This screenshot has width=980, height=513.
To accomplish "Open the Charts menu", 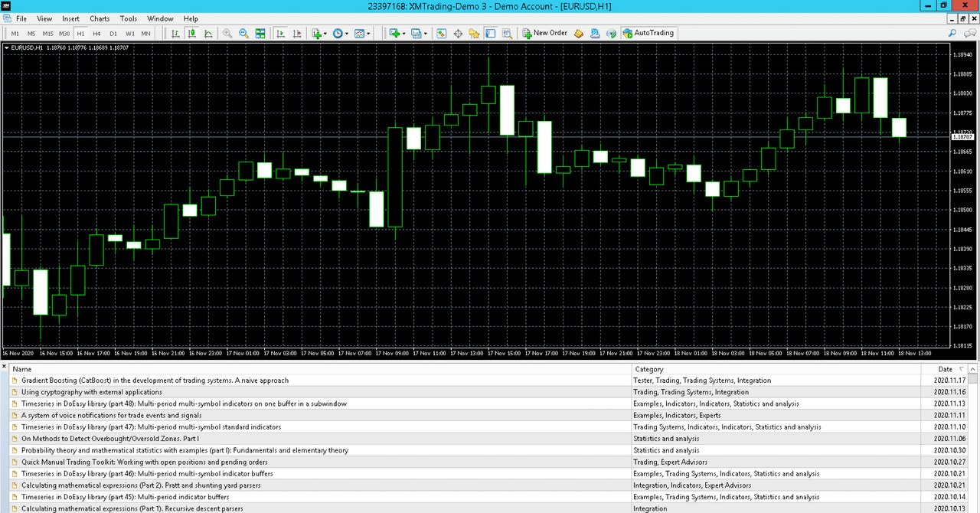I will pyautogui.click(x=100, y=18).
